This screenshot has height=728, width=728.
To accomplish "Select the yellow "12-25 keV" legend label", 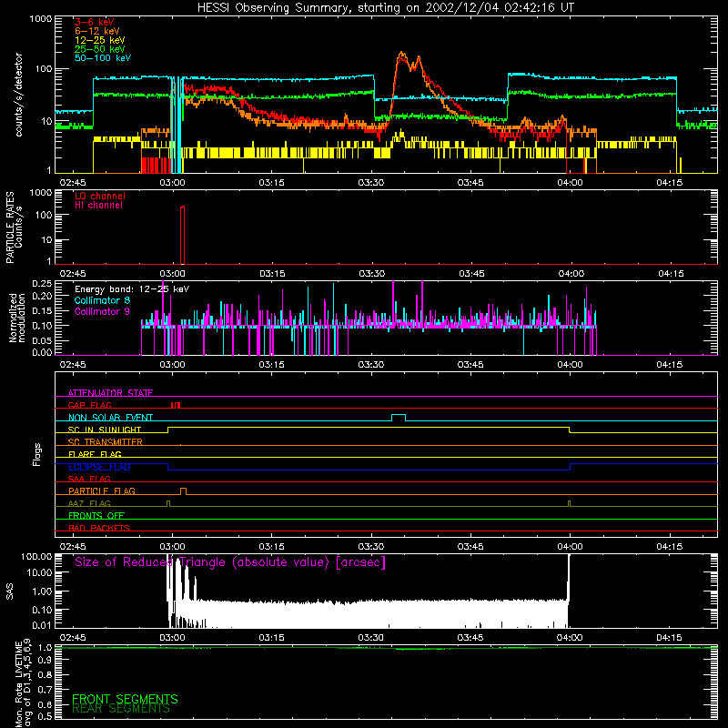I will [x=100, y=40].
